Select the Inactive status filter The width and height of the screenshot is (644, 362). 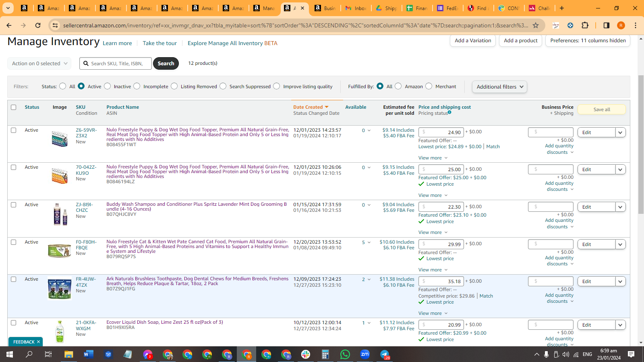(107, 86)
